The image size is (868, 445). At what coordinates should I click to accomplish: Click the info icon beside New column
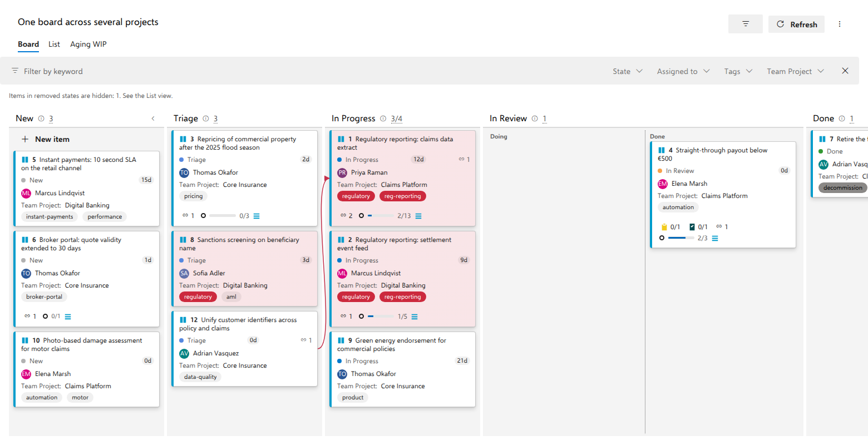click(x=41, y=118)
